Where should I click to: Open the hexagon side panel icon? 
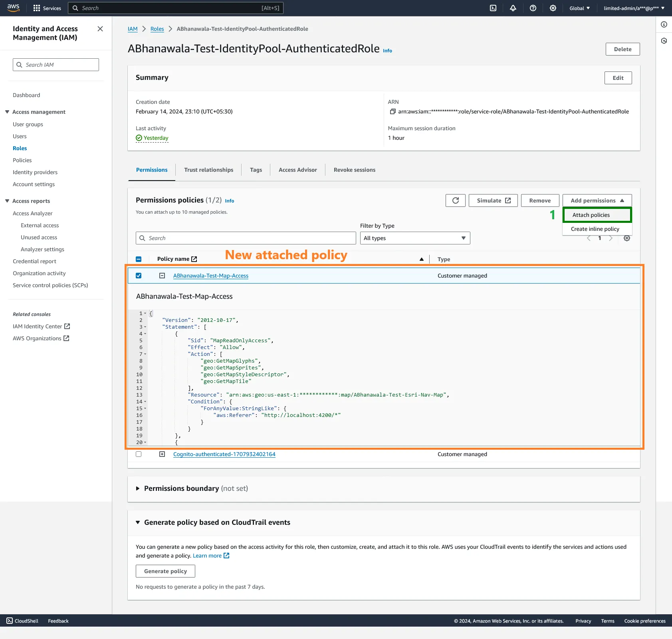[664, 41]
